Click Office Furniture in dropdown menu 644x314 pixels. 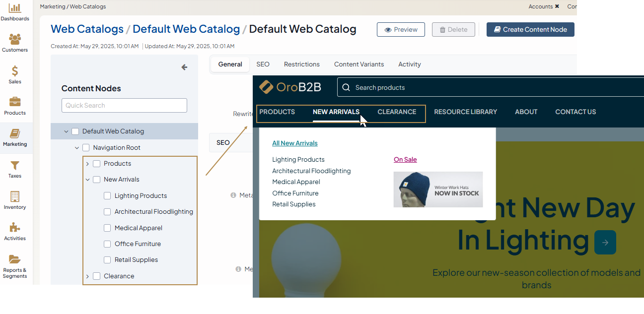pos(295,193)
